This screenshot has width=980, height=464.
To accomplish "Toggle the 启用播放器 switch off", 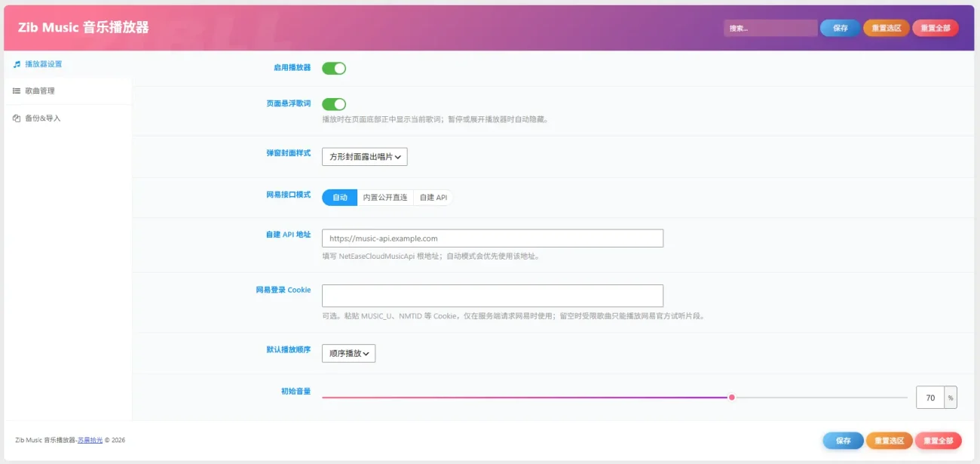I will [x=334, y=68].
